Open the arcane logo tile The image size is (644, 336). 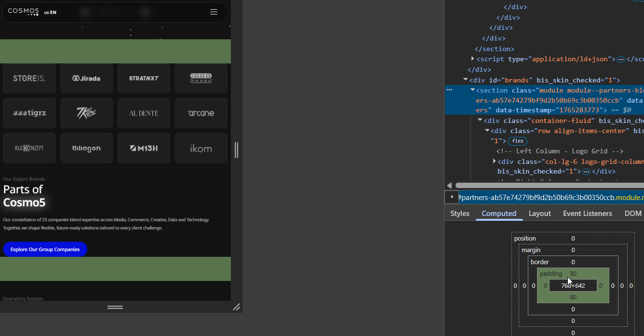pyautogui.click(x=201, y=113)
